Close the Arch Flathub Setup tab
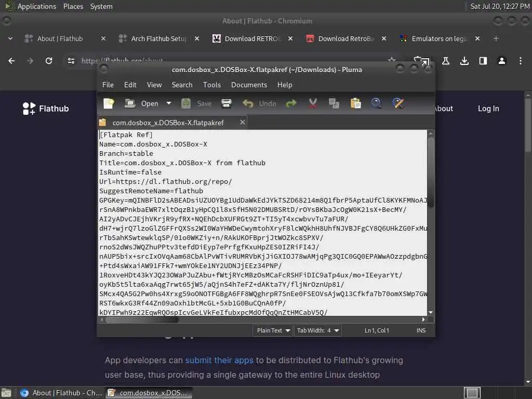Viewport: 532px width, 399px height. point(197,38)
